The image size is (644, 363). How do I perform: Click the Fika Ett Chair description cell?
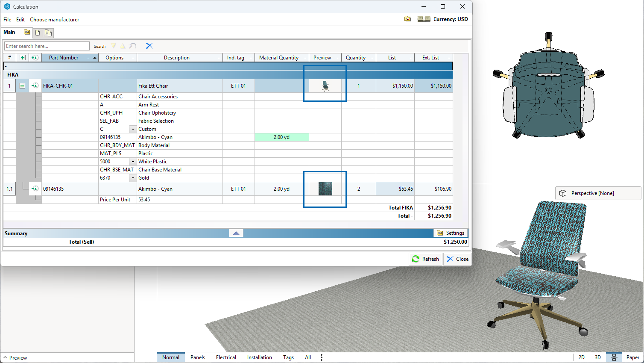pos(180,86)
